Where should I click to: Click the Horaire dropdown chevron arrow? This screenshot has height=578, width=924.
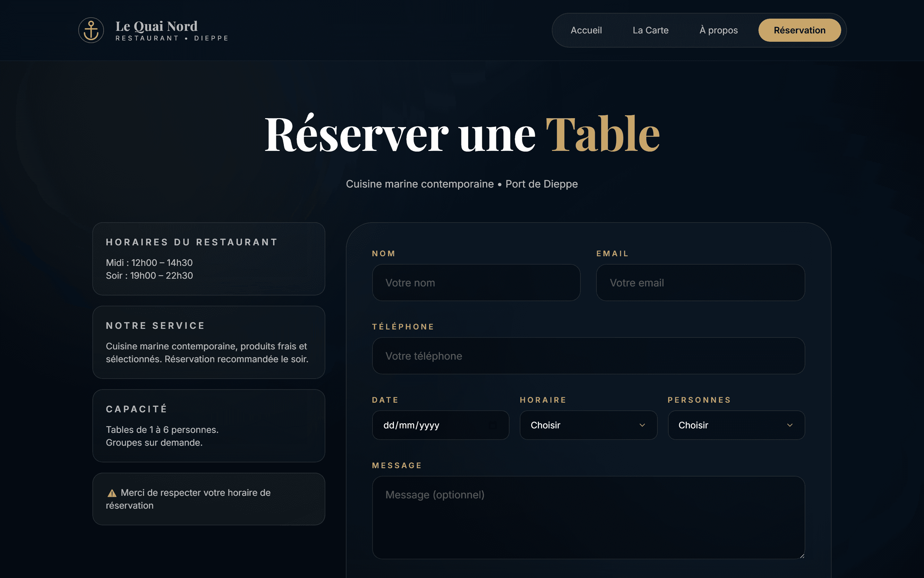pyautogui.click(x=642, y=425)
